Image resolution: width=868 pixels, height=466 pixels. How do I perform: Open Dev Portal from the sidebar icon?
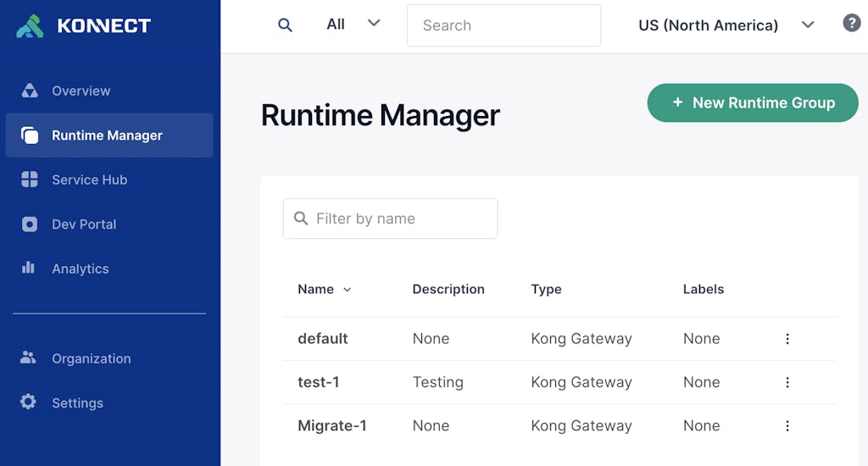30,225
